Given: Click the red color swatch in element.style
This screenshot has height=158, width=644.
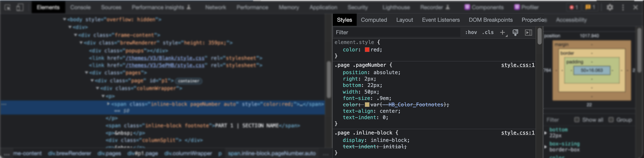Looking at the screenshot, I should click(x=367, y=50).
